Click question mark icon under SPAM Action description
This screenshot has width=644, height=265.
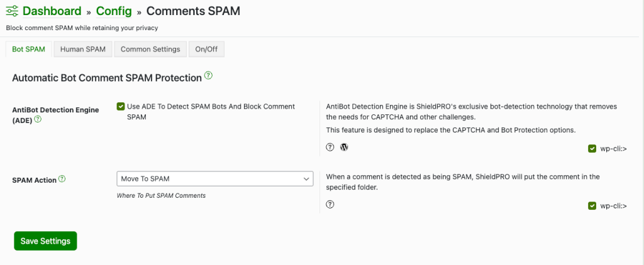(330, 204)
